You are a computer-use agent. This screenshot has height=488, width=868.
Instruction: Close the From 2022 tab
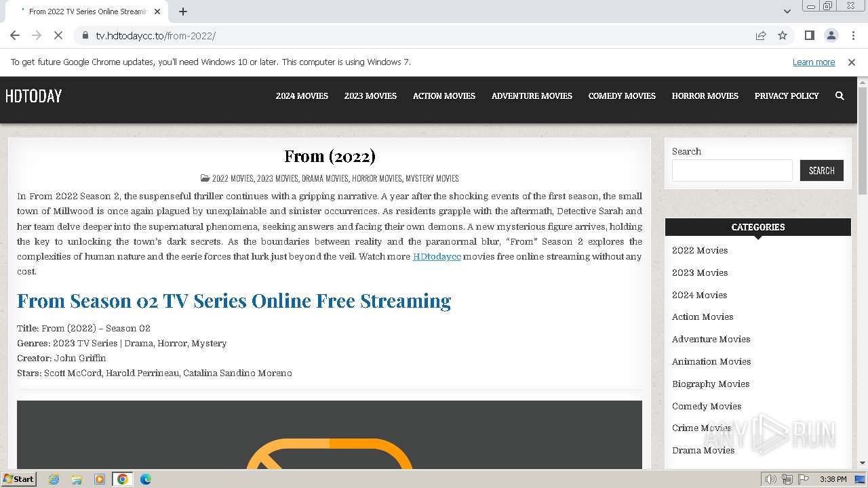click(x=157, y=11)
